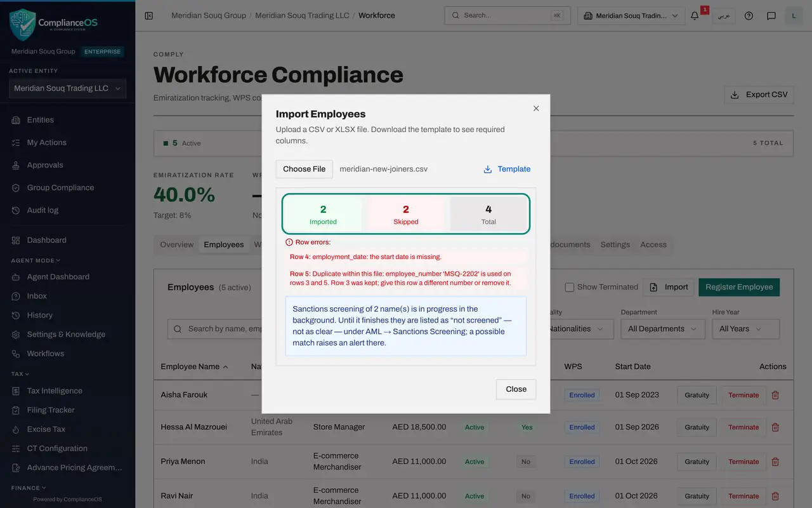The height and width of the screenshot is (508, 812).
Task: Enable the Show Terminated checkbox
Action: coord(570,287)
